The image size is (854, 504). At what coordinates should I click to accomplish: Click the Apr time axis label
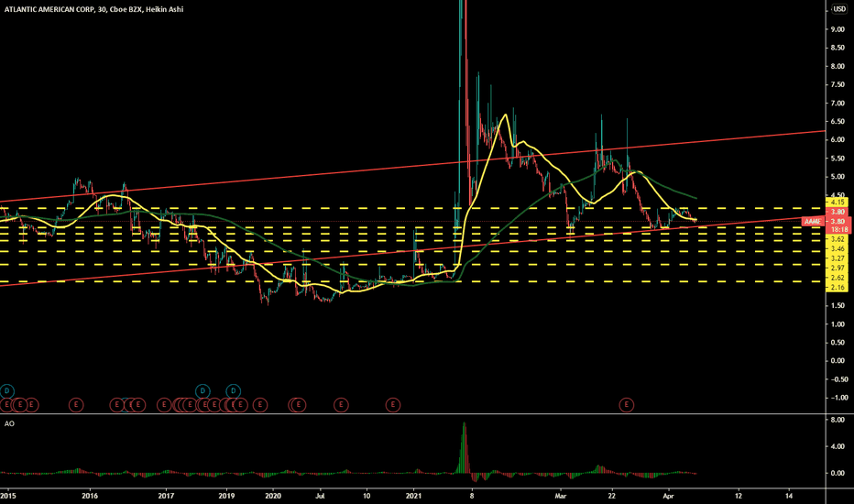[669, 496]
